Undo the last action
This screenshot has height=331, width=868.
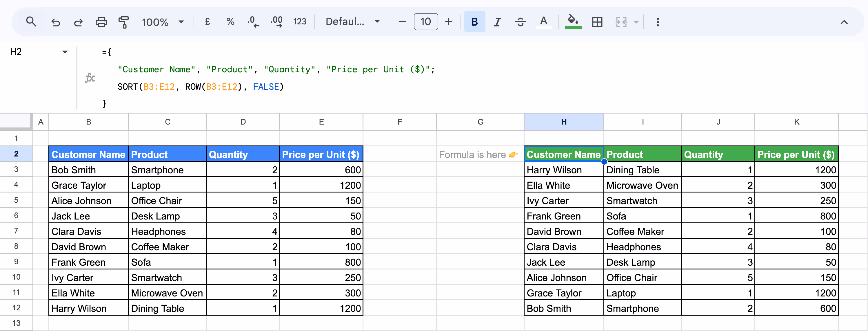pyautogui.click(x=56, y=21)
